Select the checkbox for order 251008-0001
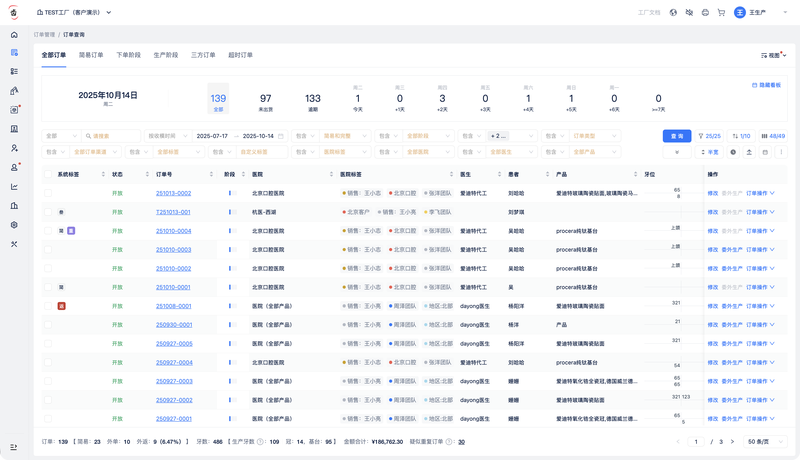The height and width of the screenshot is (460, 800). coord(48,306)
